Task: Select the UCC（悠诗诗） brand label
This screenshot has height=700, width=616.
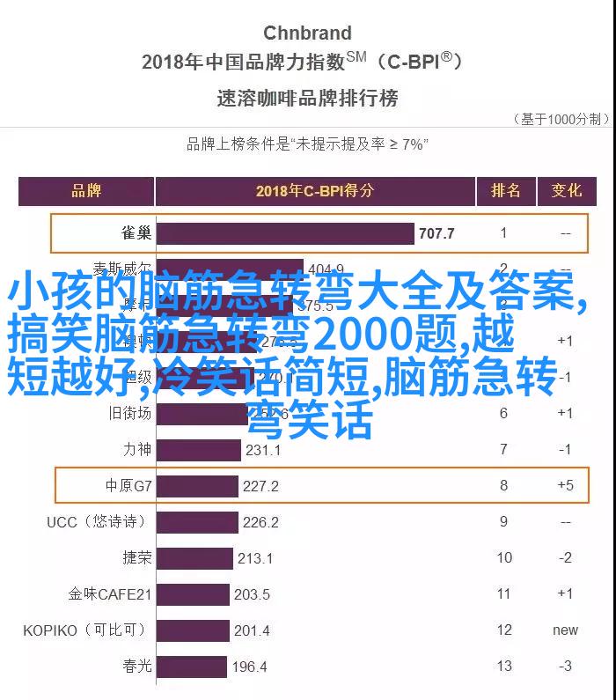Action: 97,521
